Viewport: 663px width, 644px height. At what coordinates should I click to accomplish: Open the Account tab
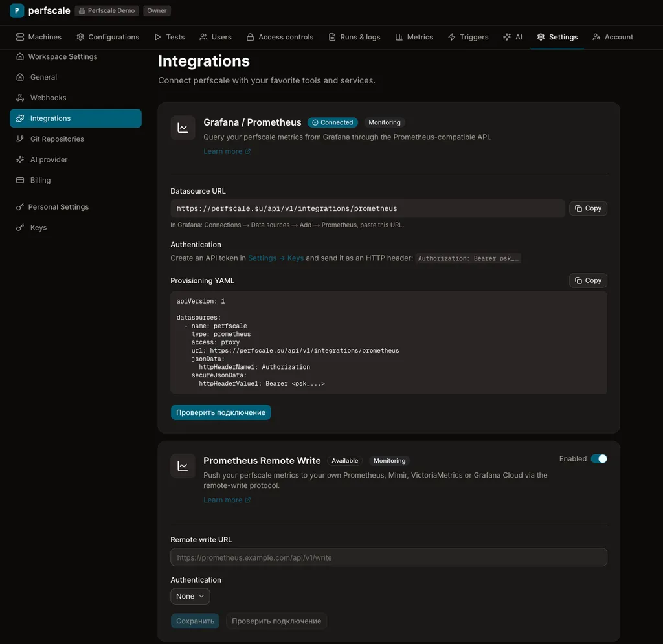click(x=612, y=37)
